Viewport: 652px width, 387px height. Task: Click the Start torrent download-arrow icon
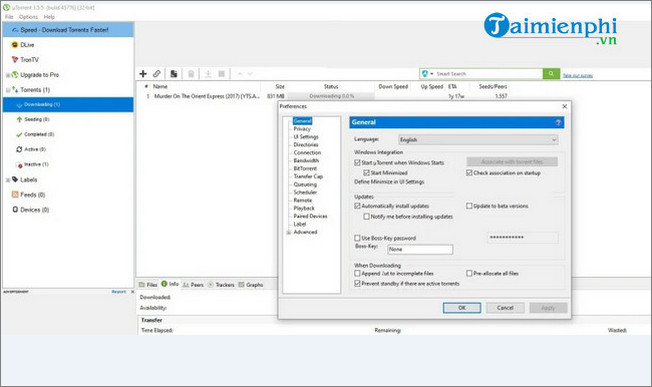click(x=208, y=74)
